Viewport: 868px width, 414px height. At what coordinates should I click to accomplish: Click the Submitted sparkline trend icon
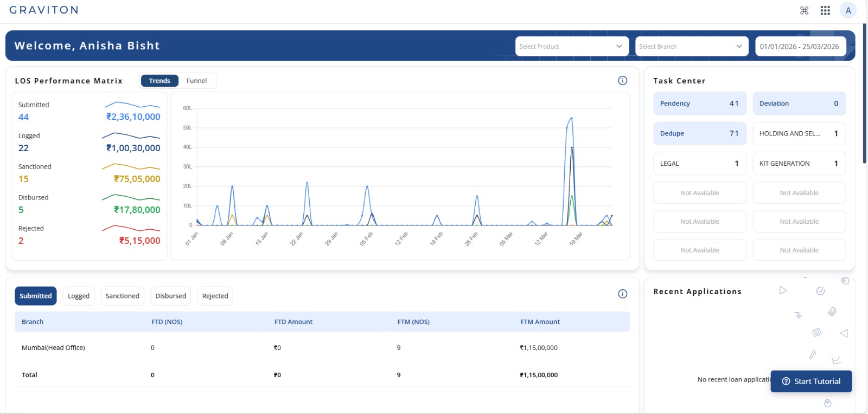pyautogui.click(x=132, y=104)
